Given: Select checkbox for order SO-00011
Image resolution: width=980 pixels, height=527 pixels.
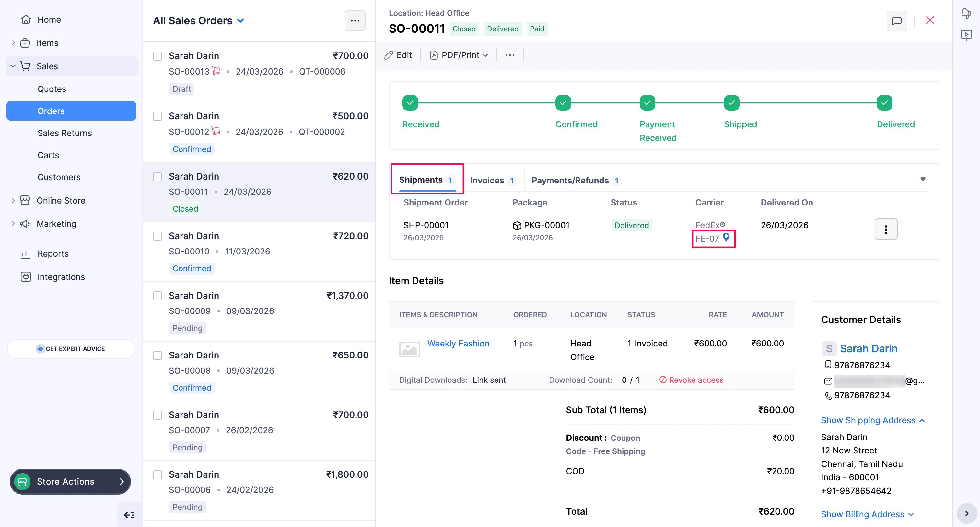Looking at the screenshot, I should pos(157,177).
